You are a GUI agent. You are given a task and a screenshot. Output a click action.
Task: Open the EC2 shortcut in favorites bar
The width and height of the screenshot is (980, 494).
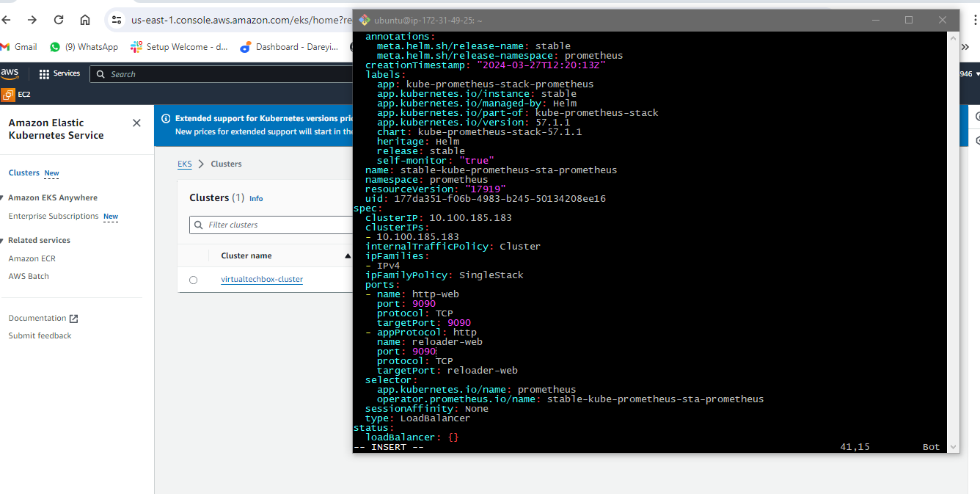pyautogui.click(x=16, y=95)
